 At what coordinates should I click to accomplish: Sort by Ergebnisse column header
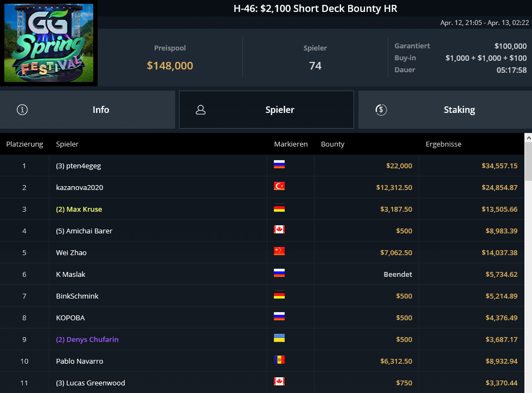point(444,144)
